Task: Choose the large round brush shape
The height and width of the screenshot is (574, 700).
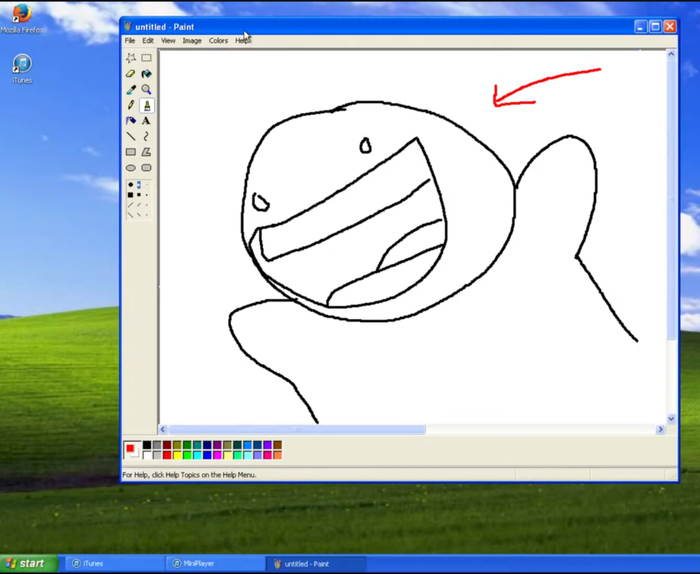Action: click(130, 184)
